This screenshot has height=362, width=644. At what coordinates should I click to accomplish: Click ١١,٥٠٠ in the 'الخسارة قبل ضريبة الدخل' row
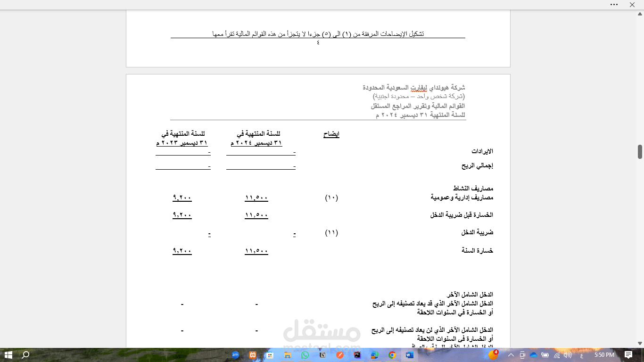pyautogui.click(x=256, y=215)
